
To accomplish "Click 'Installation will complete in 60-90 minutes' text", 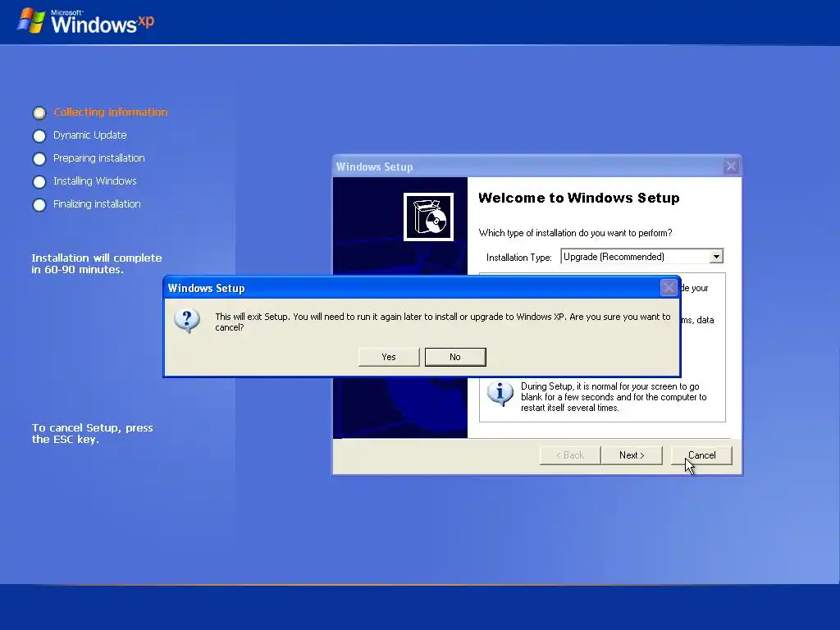I will [97, 263].
